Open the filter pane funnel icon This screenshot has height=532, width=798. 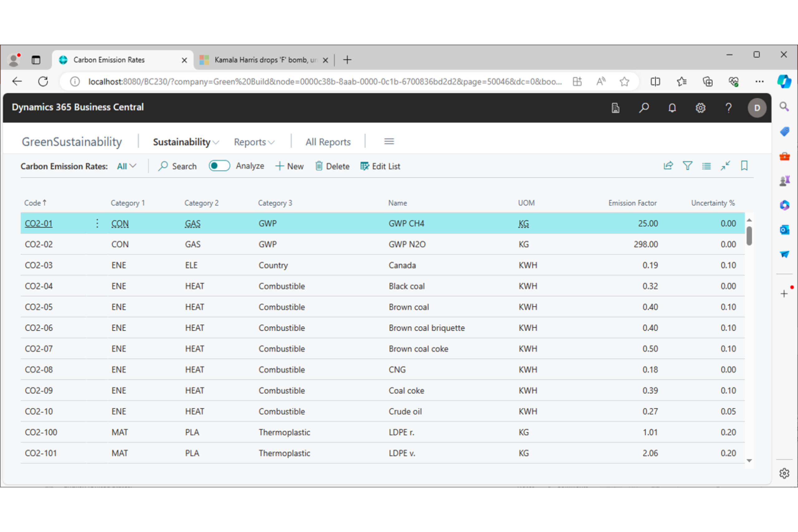[x=687, y=166]
